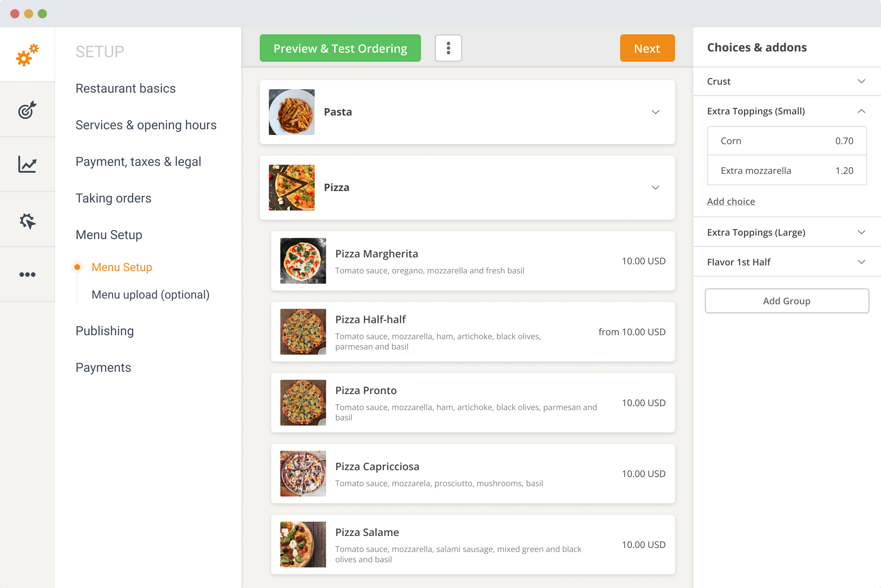Open the ellipsis (more) sidebar icon
881x588 pixels.
27,274
